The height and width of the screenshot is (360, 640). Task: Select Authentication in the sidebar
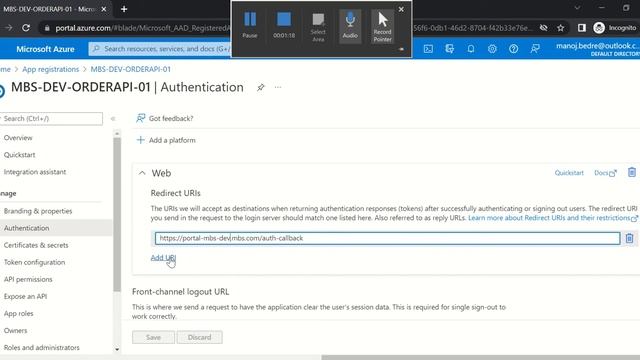point(27,228)
